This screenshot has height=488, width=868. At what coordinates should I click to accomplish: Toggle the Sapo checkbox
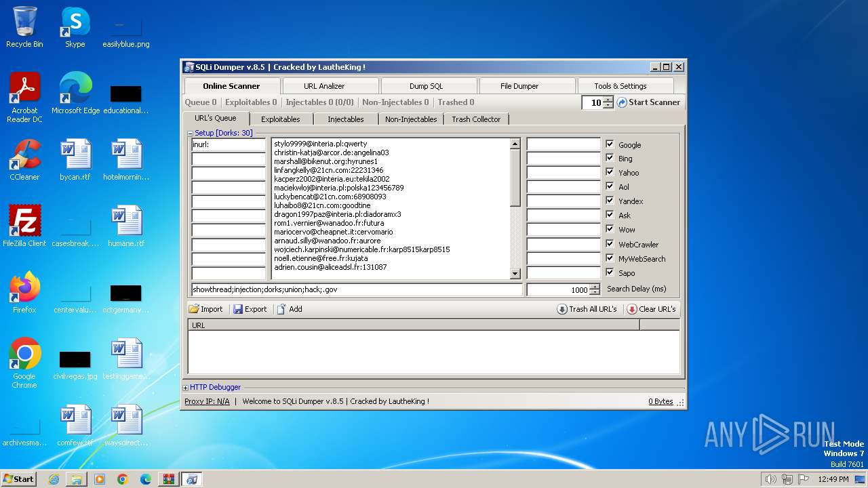(x=610, y=272)
